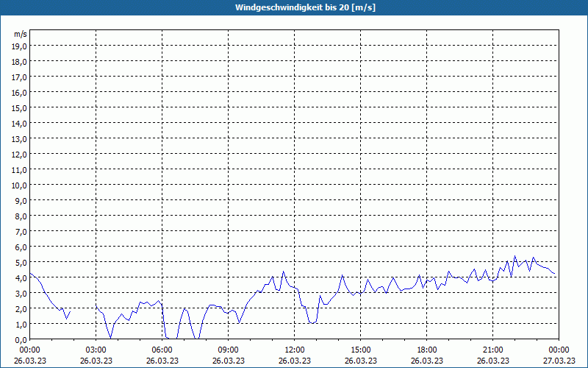
Task: Select the '5,0' y-axis value
Action: pos(21,263)
